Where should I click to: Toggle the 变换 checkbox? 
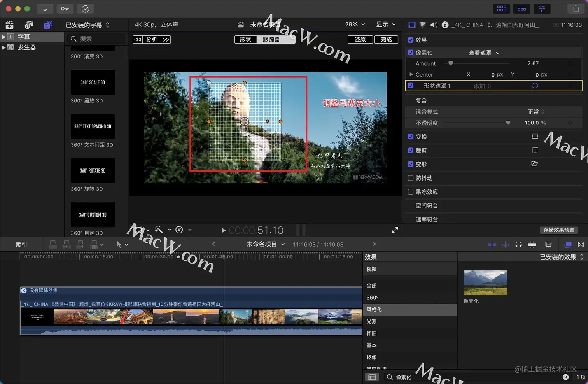point(411,137)
